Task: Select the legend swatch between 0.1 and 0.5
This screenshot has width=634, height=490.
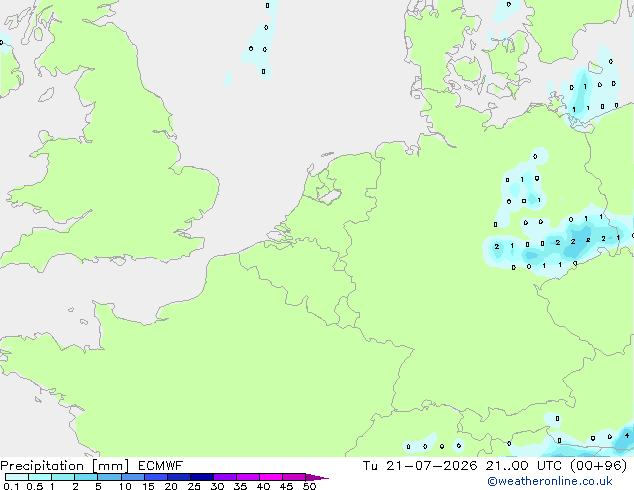Action: pos(17,477)
